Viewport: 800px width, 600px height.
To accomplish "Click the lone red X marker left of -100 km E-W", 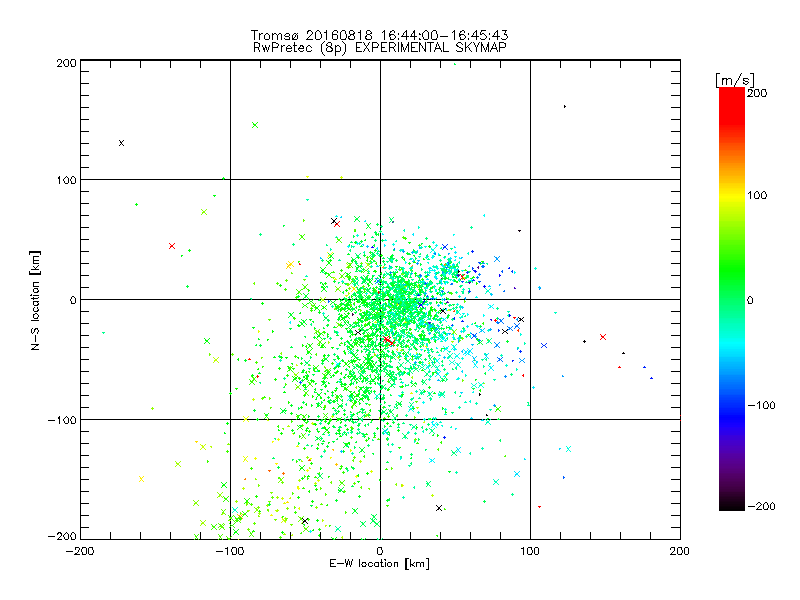I will coord(172,246).
